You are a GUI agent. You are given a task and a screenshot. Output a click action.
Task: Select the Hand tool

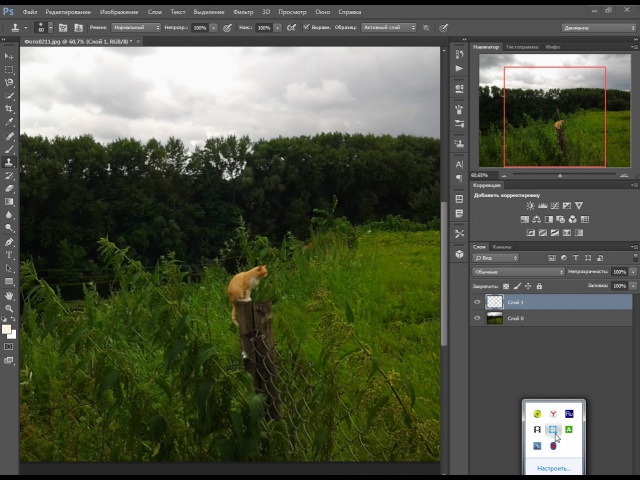point(9,296)
